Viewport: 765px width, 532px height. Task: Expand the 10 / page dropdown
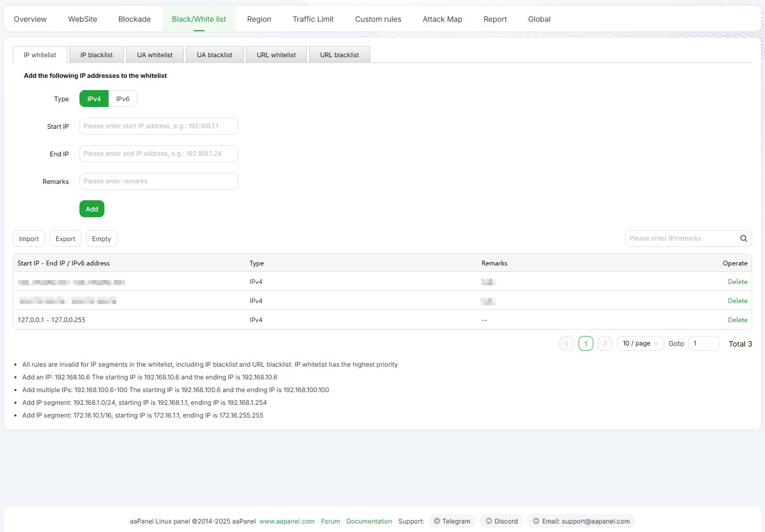(x=640, y=343)
